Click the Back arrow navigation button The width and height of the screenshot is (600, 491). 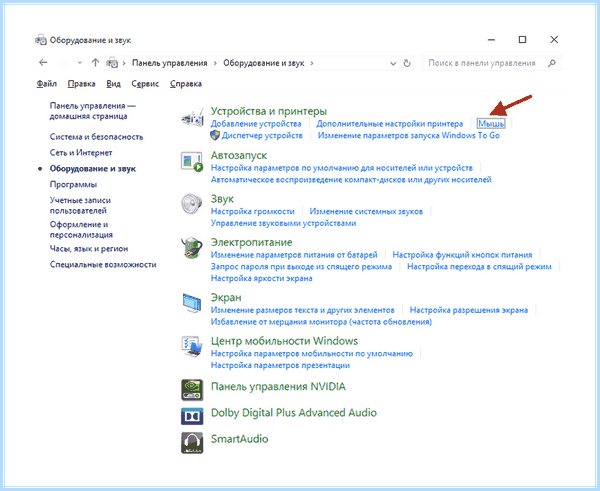[x=43, y=62]
